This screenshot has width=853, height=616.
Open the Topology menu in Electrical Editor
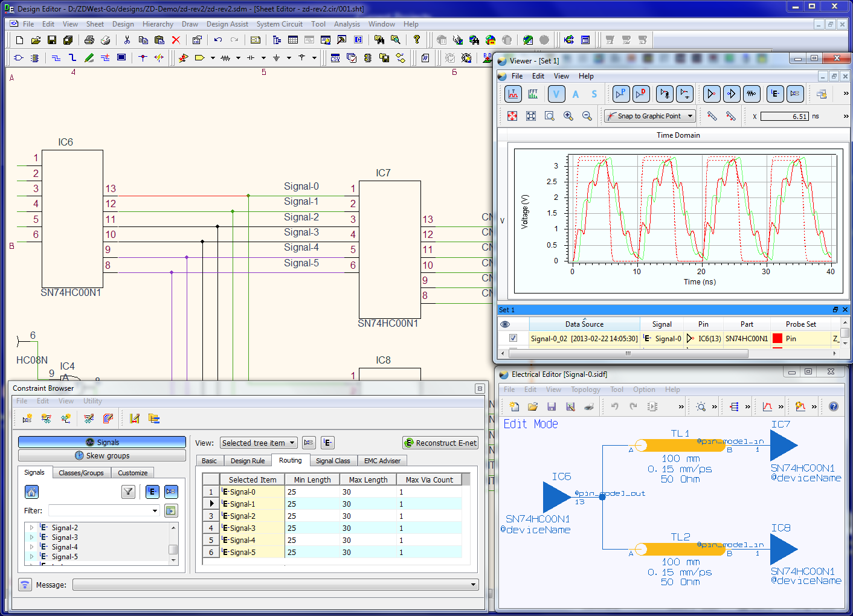(585, 389)
